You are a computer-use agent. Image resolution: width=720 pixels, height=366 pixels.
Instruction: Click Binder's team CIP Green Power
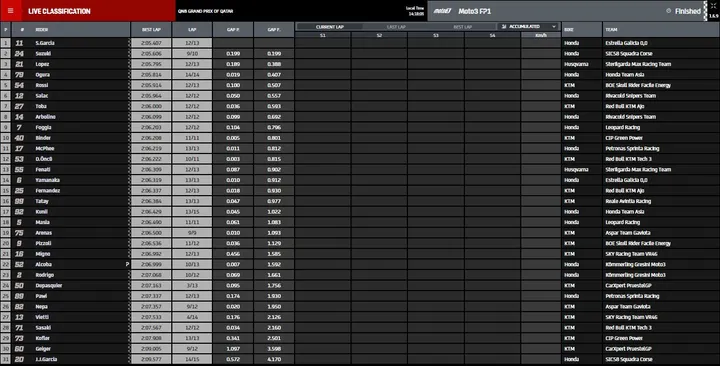click(624, 138)
